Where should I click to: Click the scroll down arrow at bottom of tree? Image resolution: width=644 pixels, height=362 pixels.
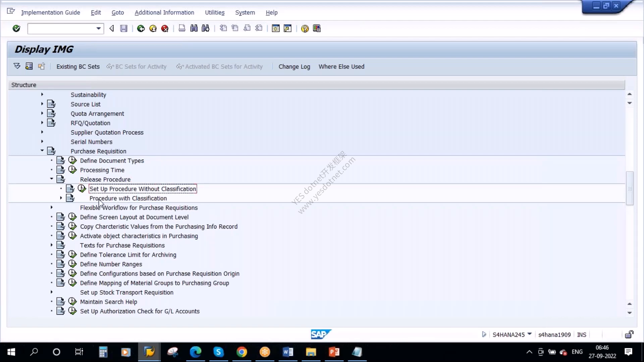coord(630,313)
